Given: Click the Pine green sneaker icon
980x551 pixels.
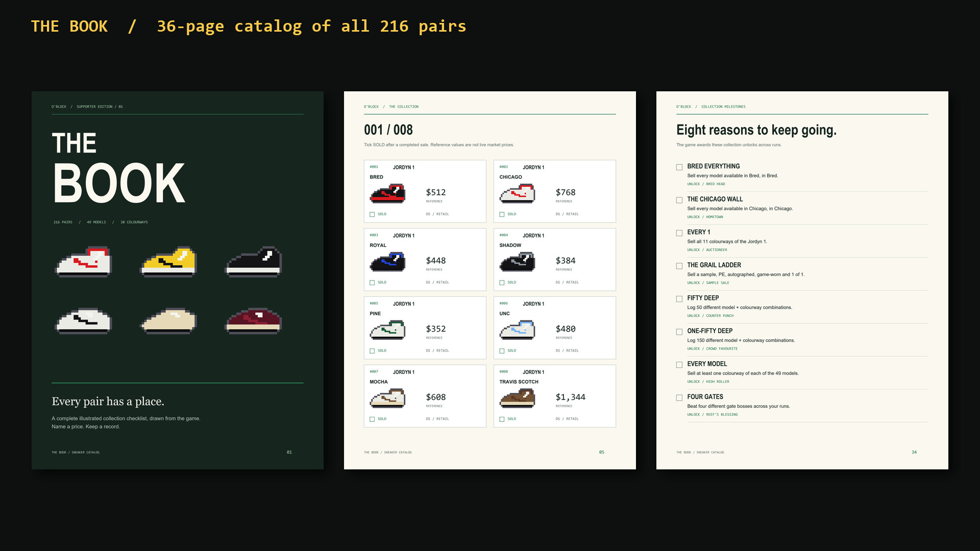Looking at the screenshot, I should [x=387, y=331].
